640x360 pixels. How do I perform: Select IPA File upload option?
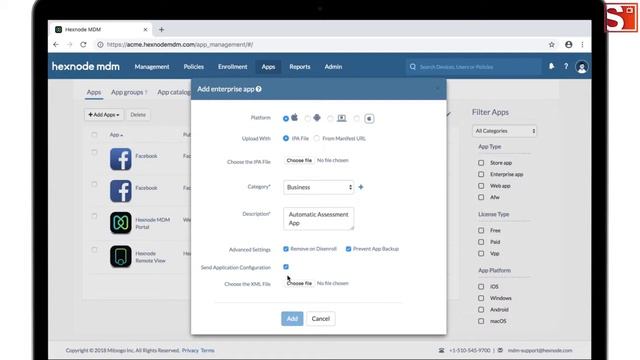pos(286,138)
